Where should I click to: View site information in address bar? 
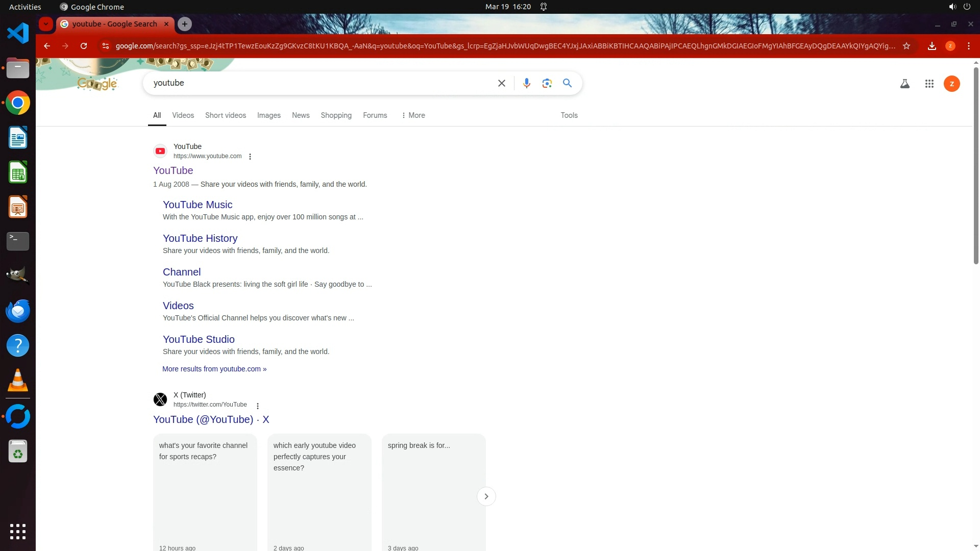105,46
